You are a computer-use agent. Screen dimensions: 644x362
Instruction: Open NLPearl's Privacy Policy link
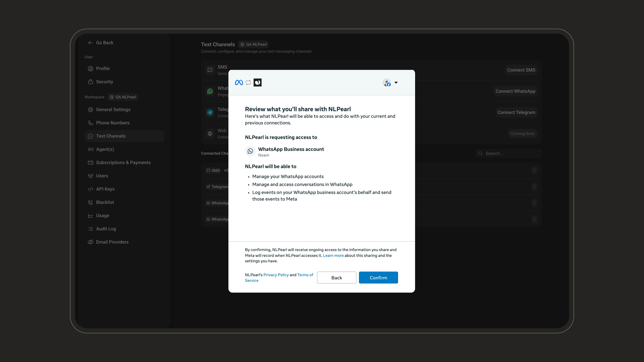pos(276,275)
